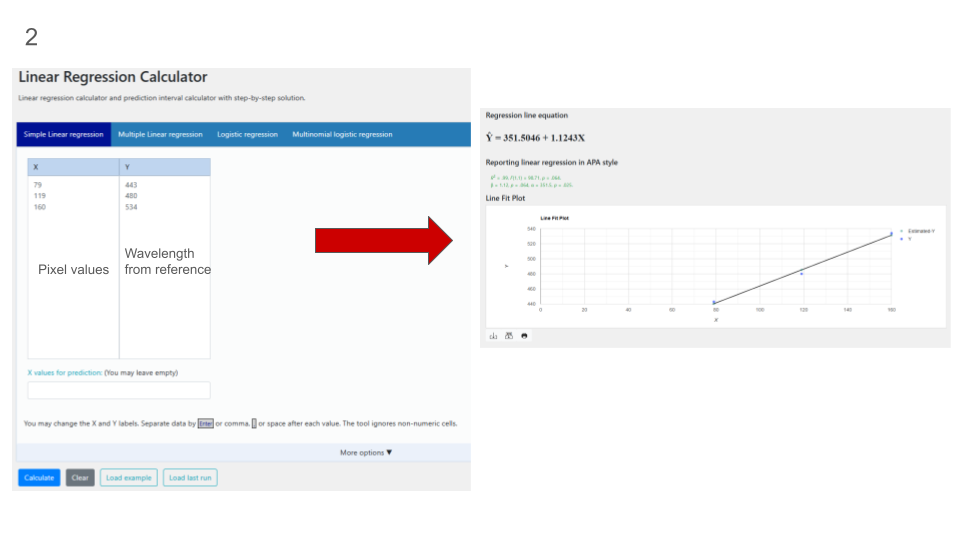This screenshot has width=960, height=540.
Task: Expand the More options section
Action: pyautogui.click(x=366, y=452)
